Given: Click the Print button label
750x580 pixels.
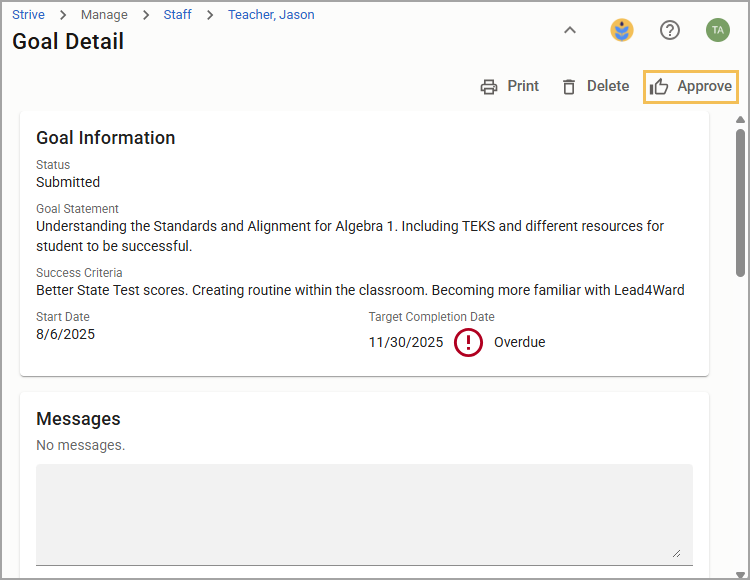Looking at the screenshot, I should (523, 86).
